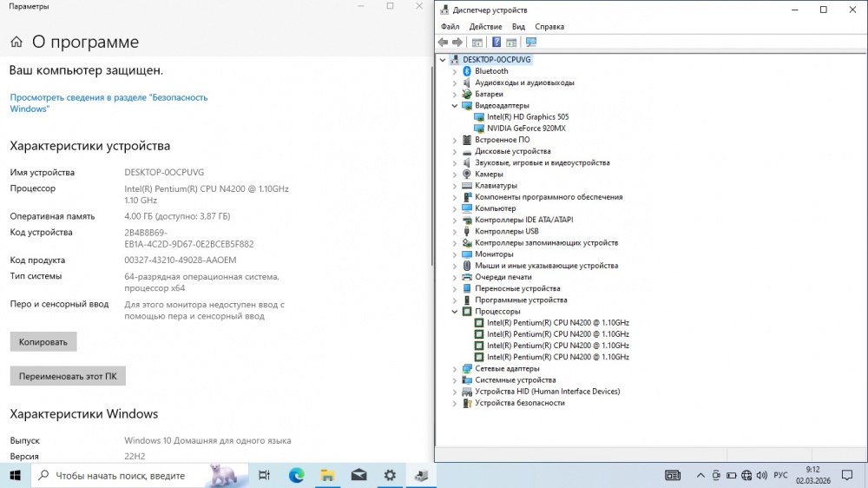The image size is (868, 488).
Task: Click the Meet Now tray icon
Action: (716, 475)
